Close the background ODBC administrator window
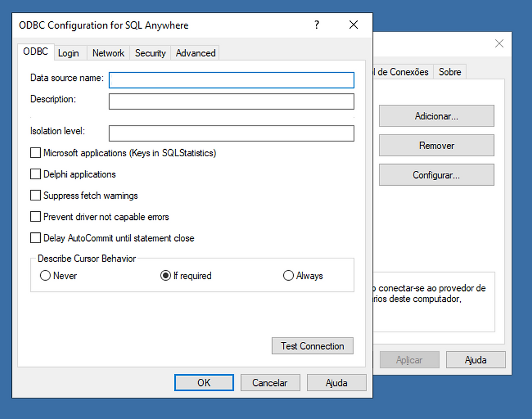532x419 pixels. point(499,43)
